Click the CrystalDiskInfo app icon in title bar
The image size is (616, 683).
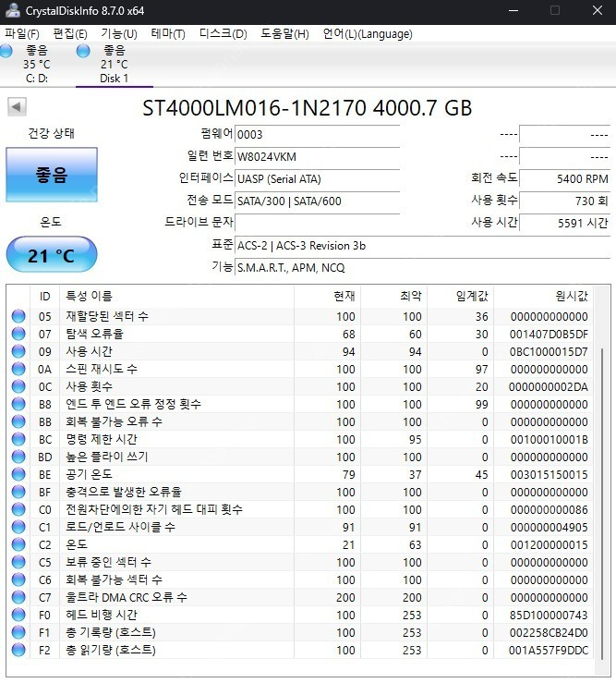tap(13, 10)
